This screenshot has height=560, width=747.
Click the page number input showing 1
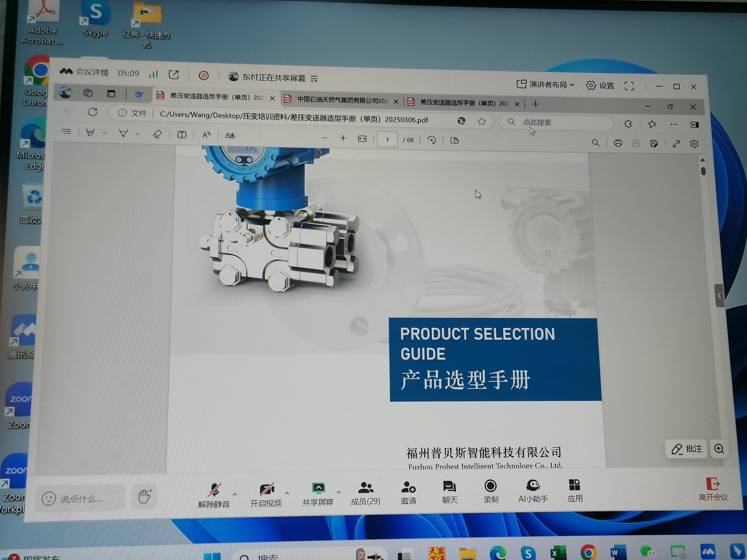pyautogui.click(x=387, y=140)
